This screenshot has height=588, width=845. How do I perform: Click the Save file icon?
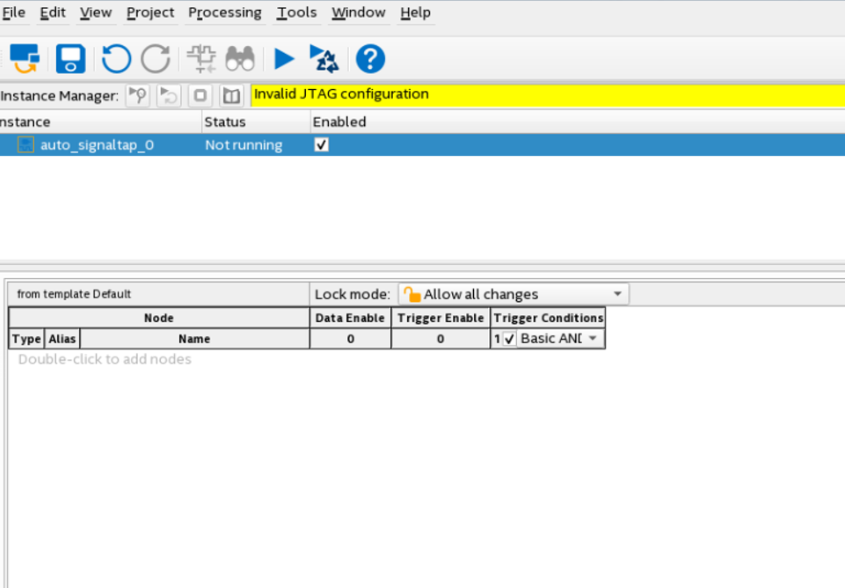click(70, 59)
